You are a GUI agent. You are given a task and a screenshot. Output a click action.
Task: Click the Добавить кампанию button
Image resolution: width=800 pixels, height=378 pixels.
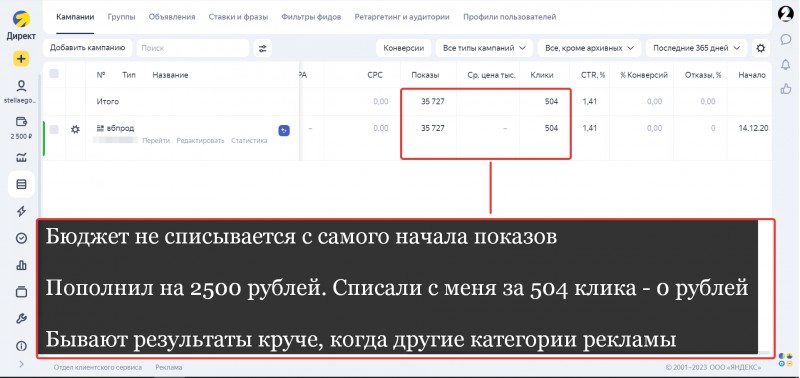[87, 48]
